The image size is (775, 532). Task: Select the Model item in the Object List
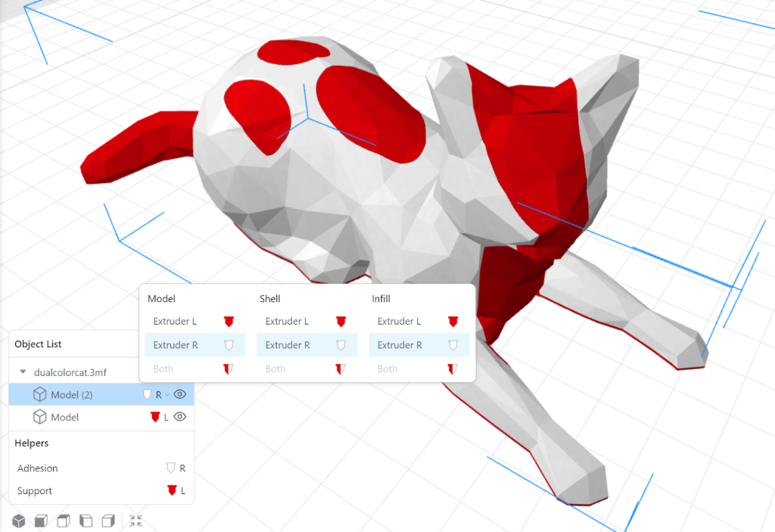(64, 417)
